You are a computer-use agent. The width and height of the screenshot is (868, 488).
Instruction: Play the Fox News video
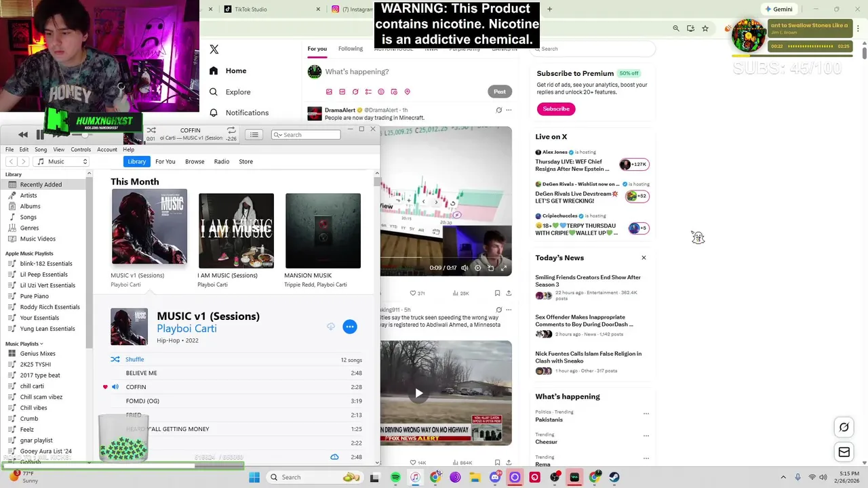coord(419,393)
